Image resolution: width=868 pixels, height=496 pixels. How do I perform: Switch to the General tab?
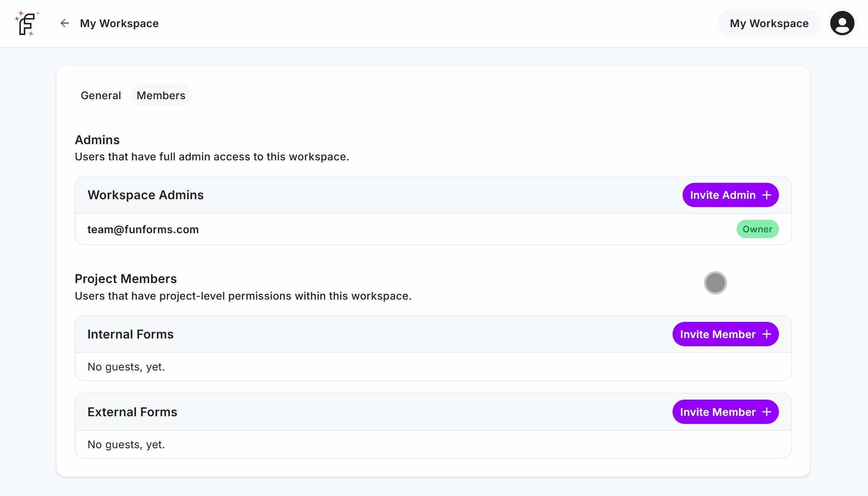click(x=101, y=96)
